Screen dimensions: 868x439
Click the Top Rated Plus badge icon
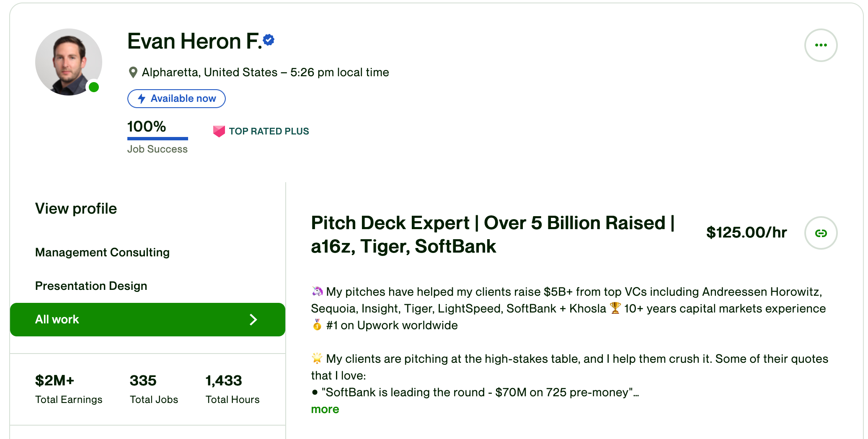pos(219,131)
